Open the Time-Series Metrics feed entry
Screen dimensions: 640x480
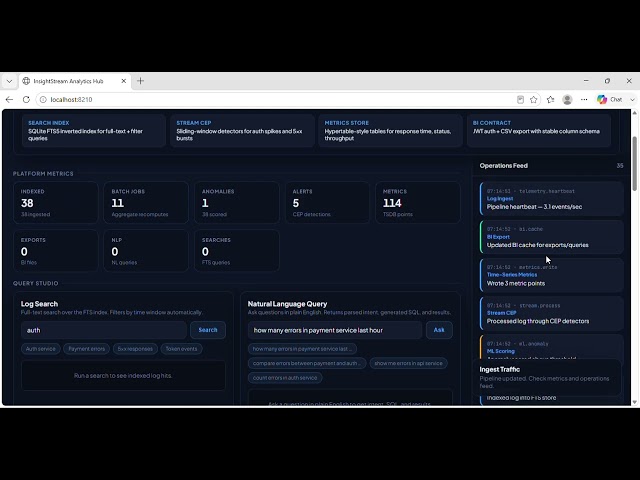[x=552, y=275]
